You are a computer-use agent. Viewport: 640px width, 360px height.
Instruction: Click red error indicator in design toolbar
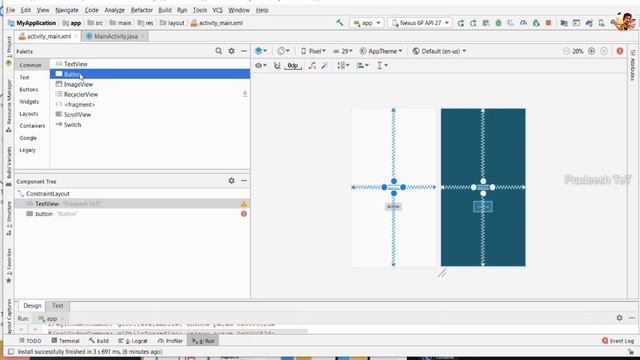[x=620, y=51]
